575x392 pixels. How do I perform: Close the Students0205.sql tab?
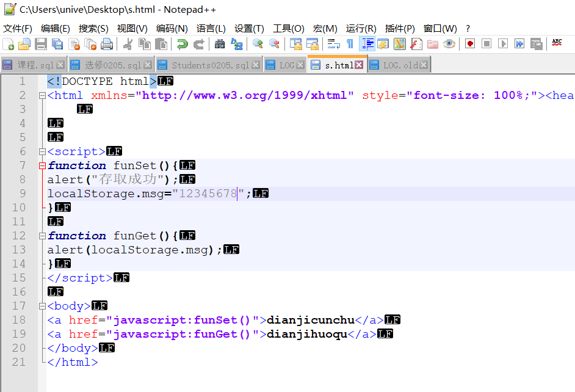(255, 64)
